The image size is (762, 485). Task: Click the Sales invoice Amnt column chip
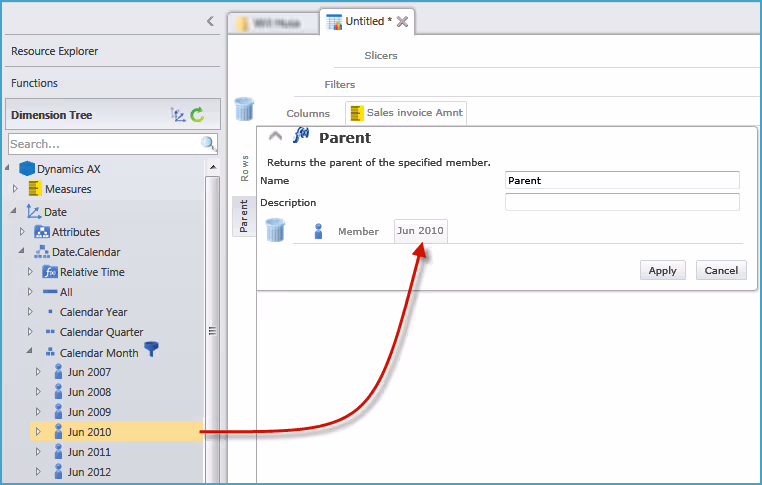click(x=406, y=113)
